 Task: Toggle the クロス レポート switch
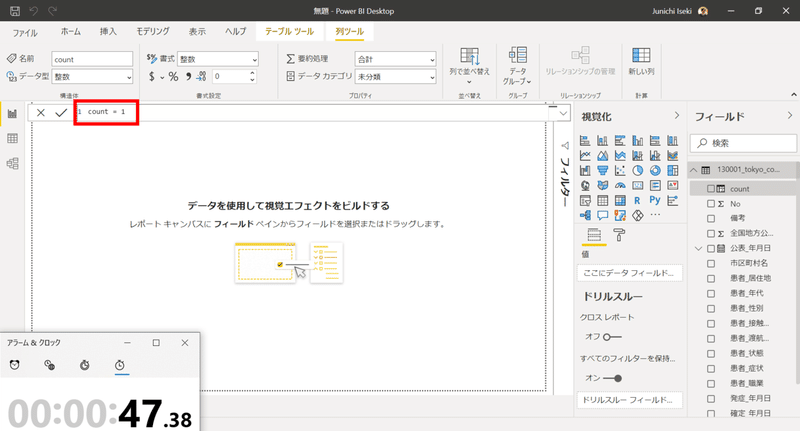point(612,337)
